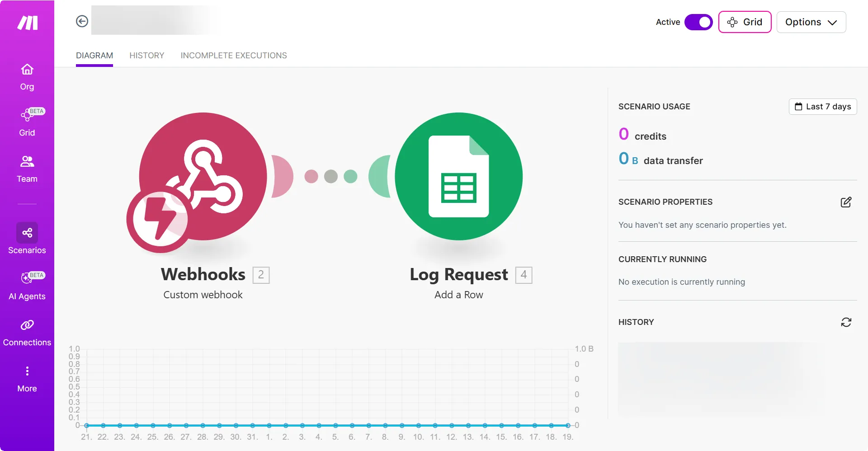Click the credits usage count

tap(623, 134)
